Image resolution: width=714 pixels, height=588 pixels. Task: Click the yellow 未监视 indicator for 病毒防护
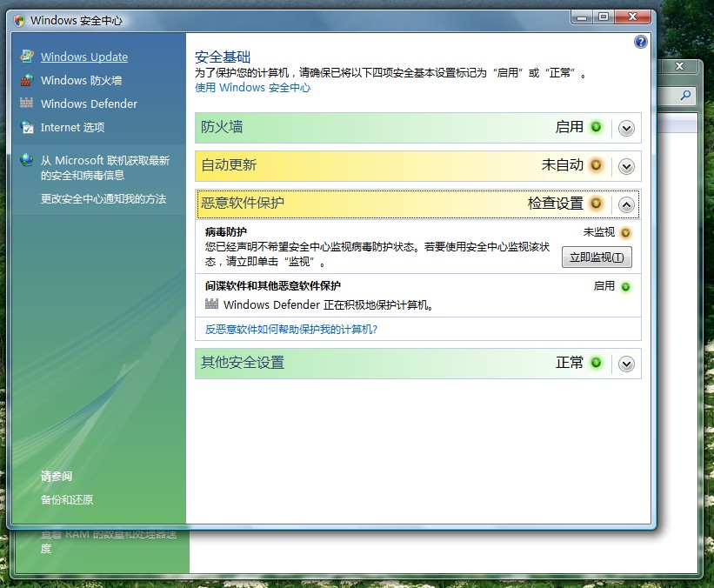point(625,233)
